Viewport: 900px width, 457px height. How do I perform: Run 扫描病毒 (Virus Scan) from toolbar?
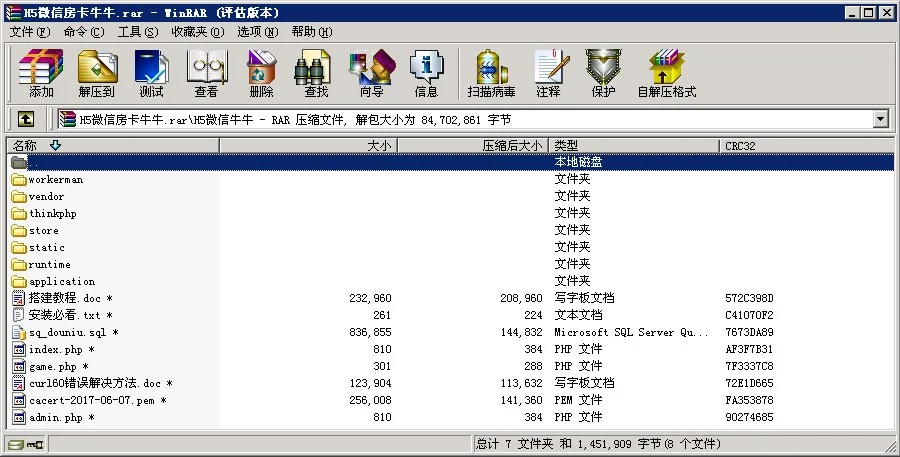491,73
